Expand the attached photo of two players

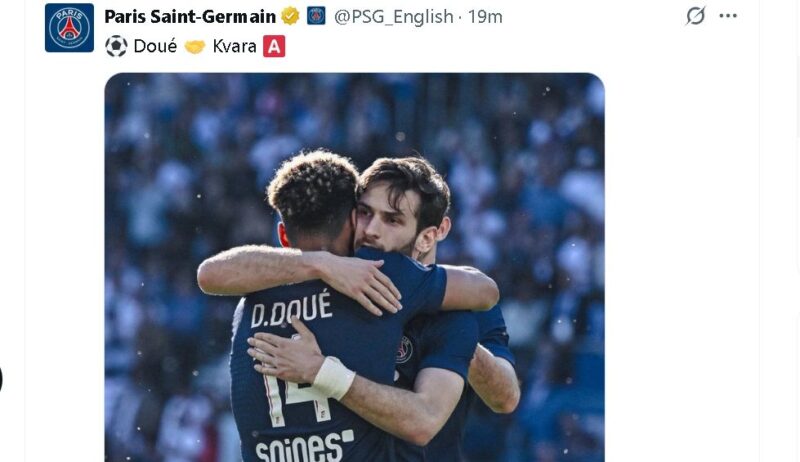coord(355,267)
